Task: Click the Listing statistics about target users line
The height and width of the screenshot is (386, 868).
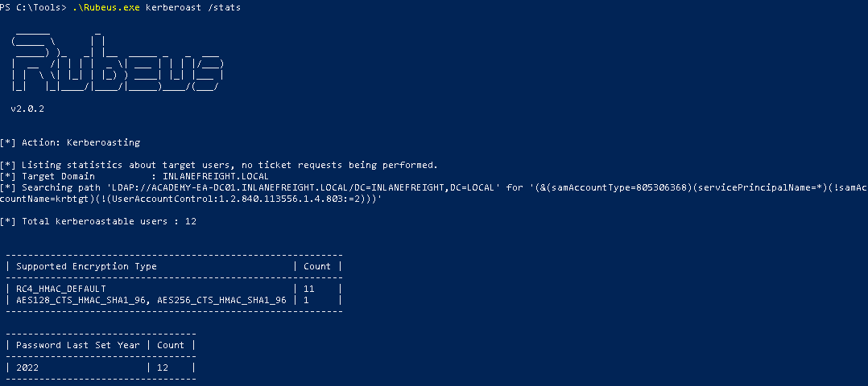Action: pos(219,165)
